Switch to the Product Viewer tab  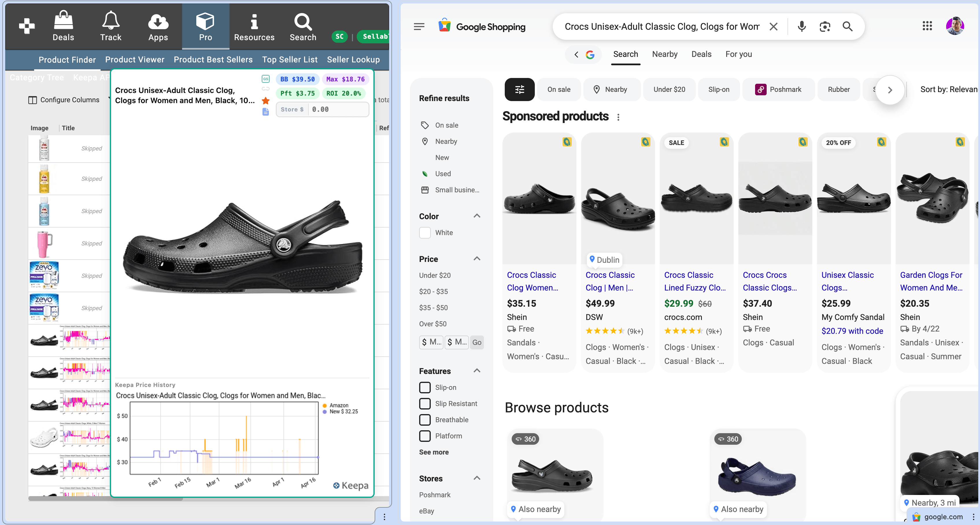[135, 59]
